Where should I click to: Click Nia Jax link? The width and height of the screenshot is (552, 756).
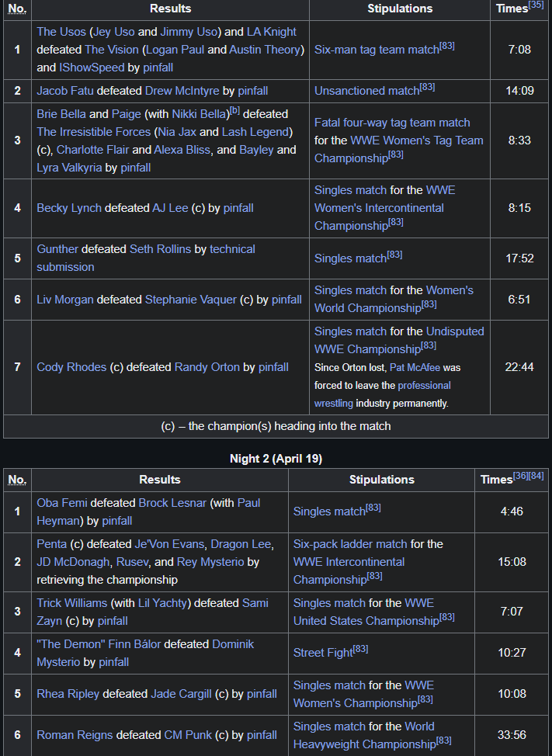pyautogui.click(x=177, y=132)
